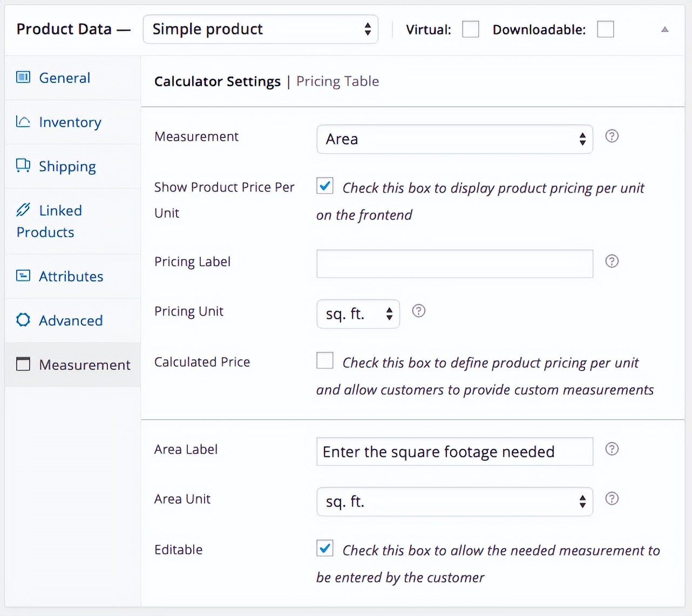Click into the empty Pricing Label field

[454, 264]
